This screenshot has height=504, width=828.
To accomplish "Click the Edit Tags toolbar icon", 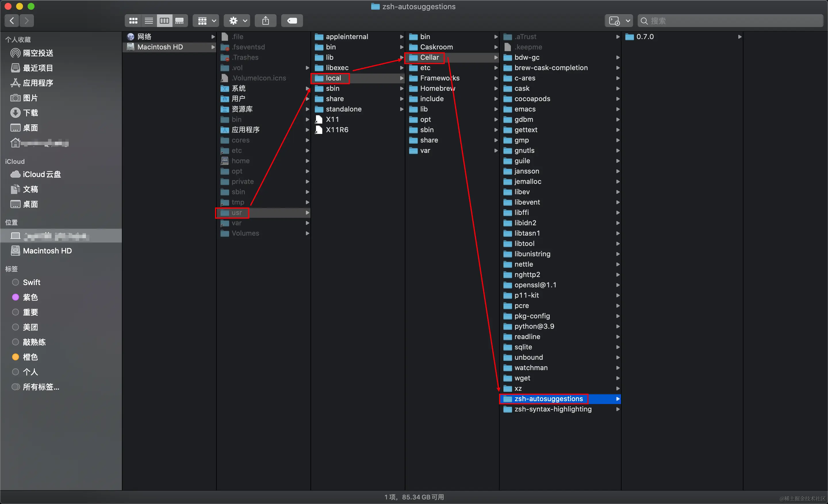I will (292, 21).
